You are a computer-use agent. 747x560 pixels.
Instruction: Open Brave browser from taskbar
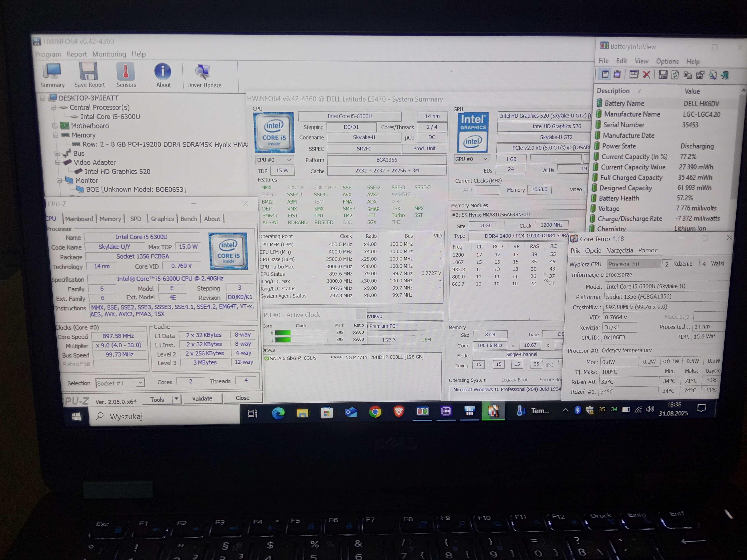pyautogui.click(x=399, y=412)
